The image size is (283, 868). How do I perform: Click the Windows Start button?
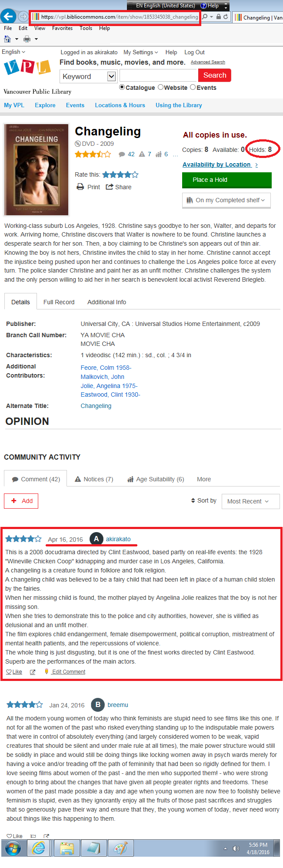click(x=13, y=848)
